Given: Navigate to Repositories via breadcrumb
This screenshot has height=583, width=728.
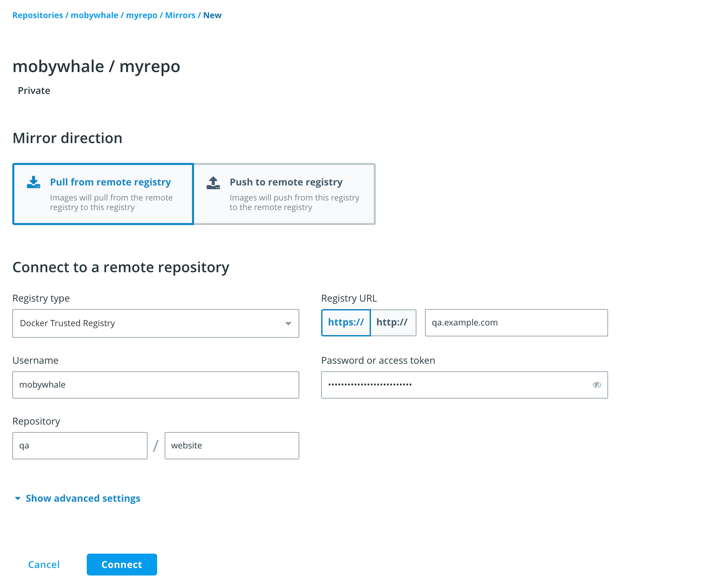Looking at the screenshot, I should [x=38, y=15].
